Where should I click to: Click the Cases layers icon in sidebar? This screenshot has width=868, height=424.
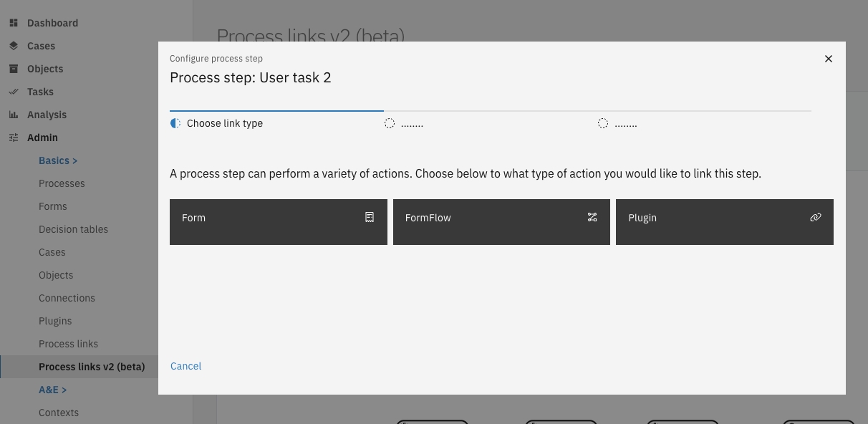14,46
